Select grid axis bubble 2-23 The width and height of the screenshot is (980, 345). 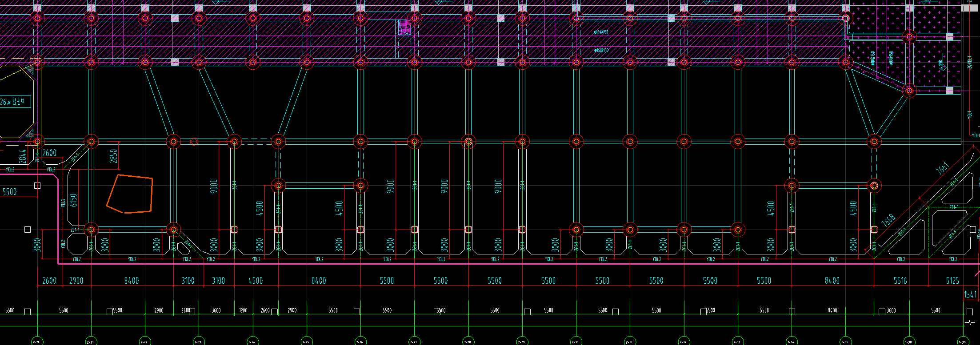click(x=198, y=341)
